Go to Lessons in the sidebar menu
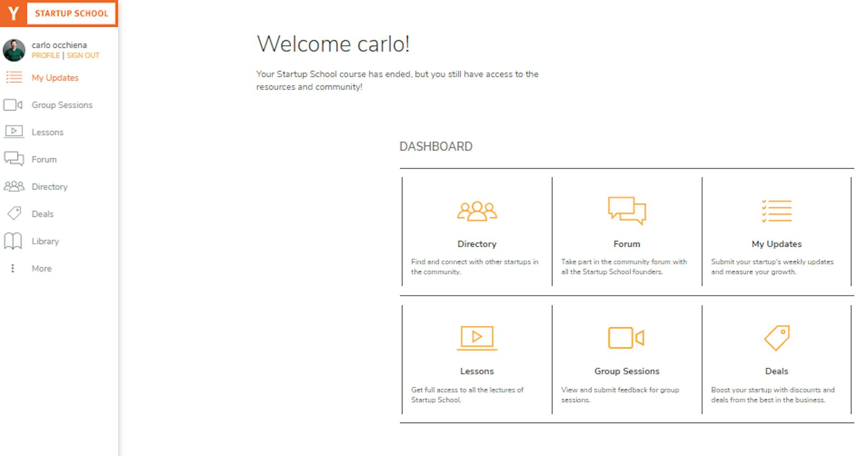The height and width of the screenshot is (456, 868). click(47, 132)
